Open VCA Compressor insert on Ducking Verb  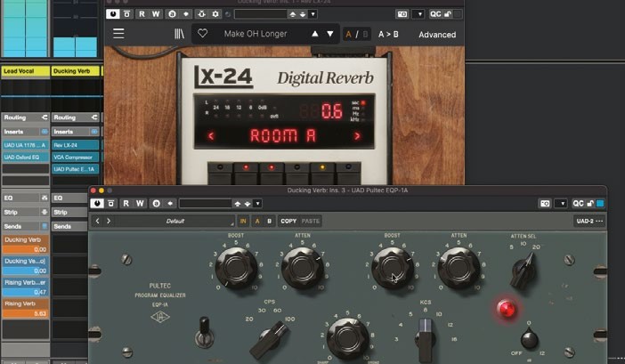pos(76,158)
